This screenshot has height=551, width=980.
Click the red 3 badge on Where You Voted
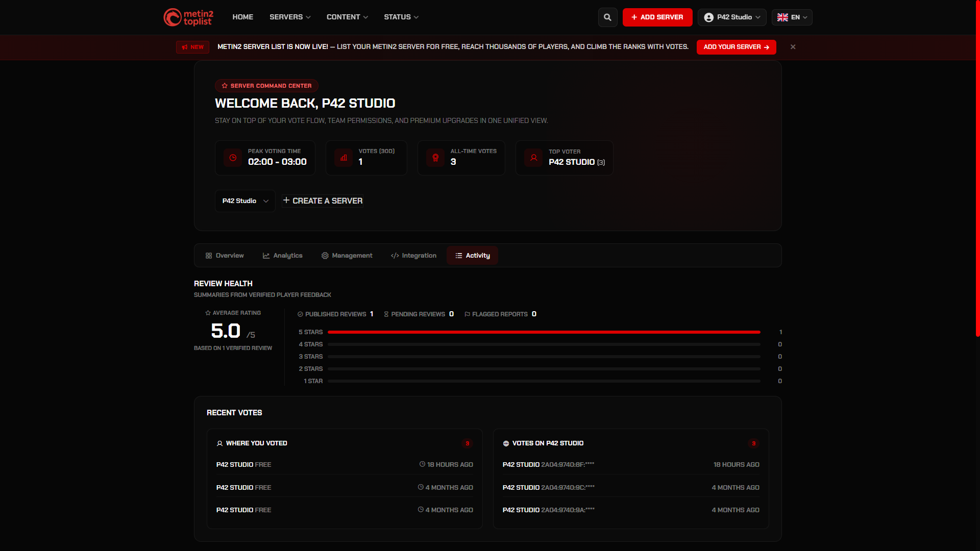click(467, 443)
